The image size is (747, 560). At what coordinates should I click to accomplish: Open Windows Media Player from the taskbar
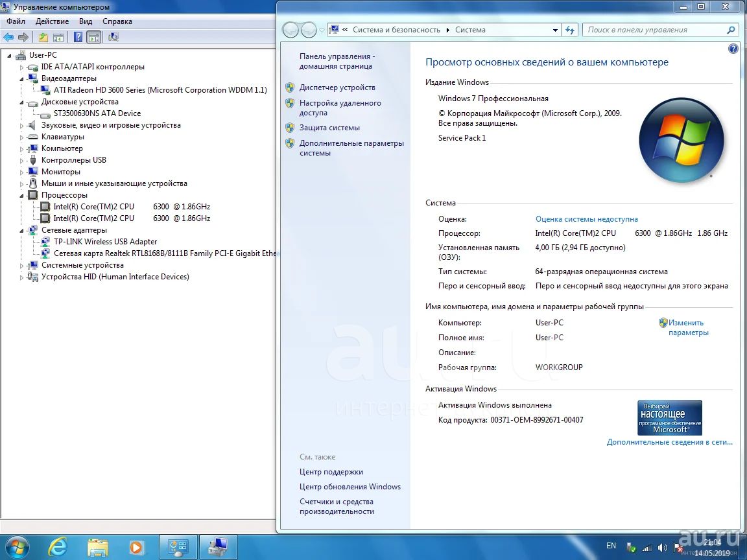pos(137,547)
